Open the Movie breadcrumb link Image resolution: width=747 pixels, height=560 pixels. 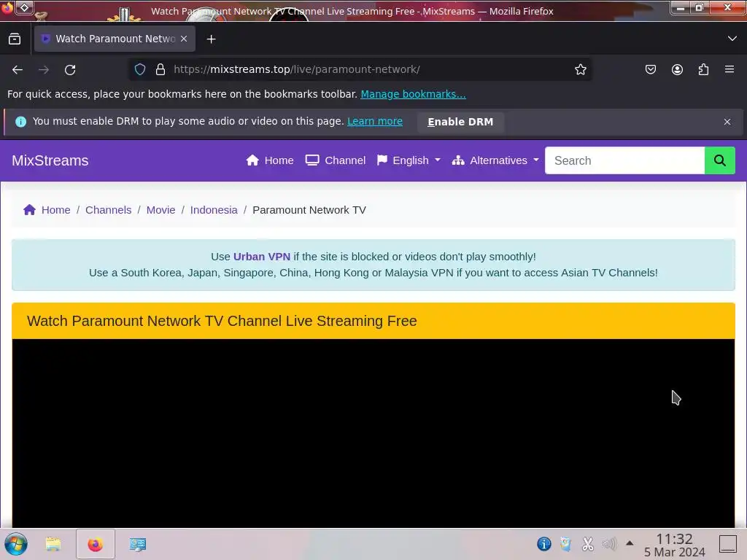point(160,210)
